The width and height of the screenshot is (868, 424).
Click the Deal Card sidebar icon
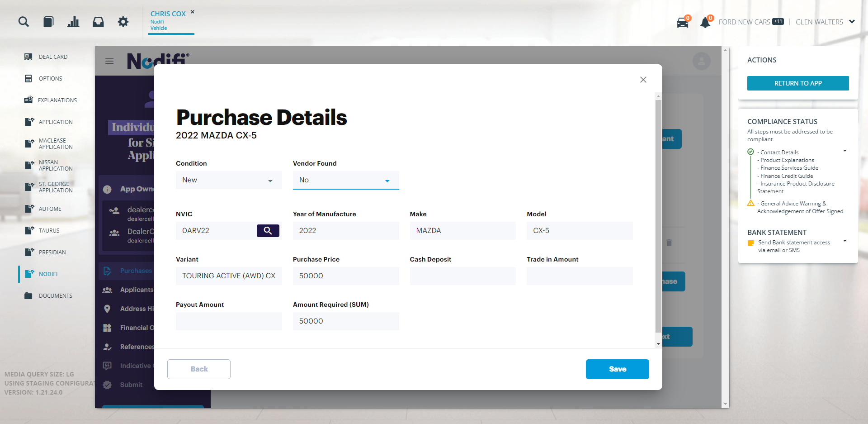tap(28, 57)
